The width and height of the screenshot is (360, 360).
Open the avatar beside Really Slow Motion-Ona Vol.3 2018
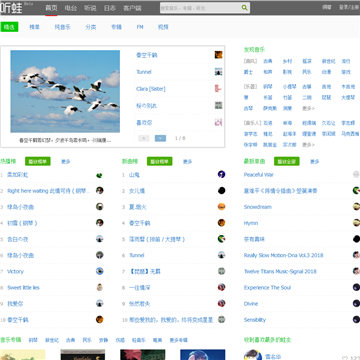click(x=356, y=255)
